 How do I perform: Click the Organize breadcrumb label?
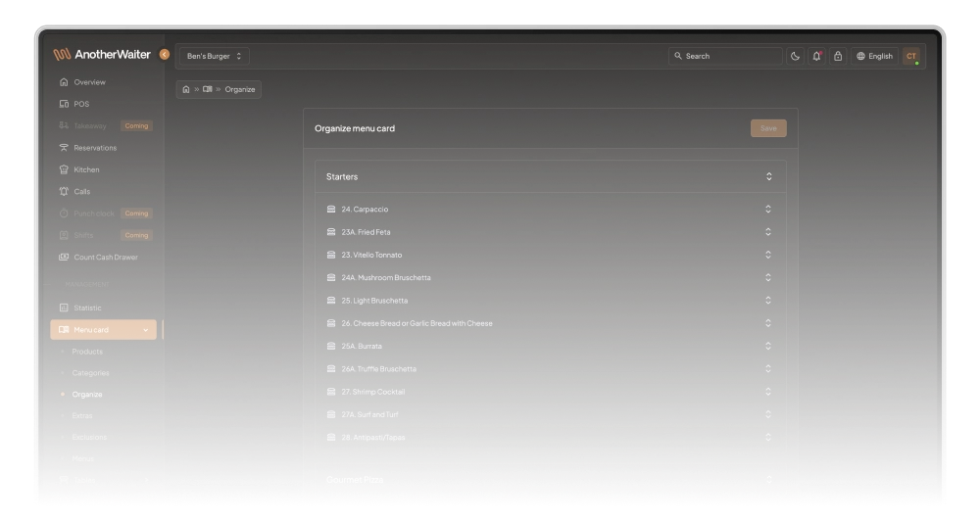240,89
